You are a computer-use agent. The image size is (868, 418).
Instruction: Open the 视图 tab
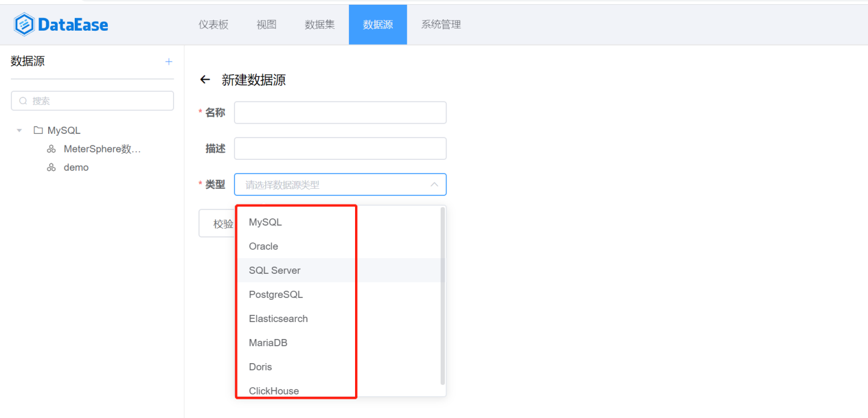(x=266, y=24)
